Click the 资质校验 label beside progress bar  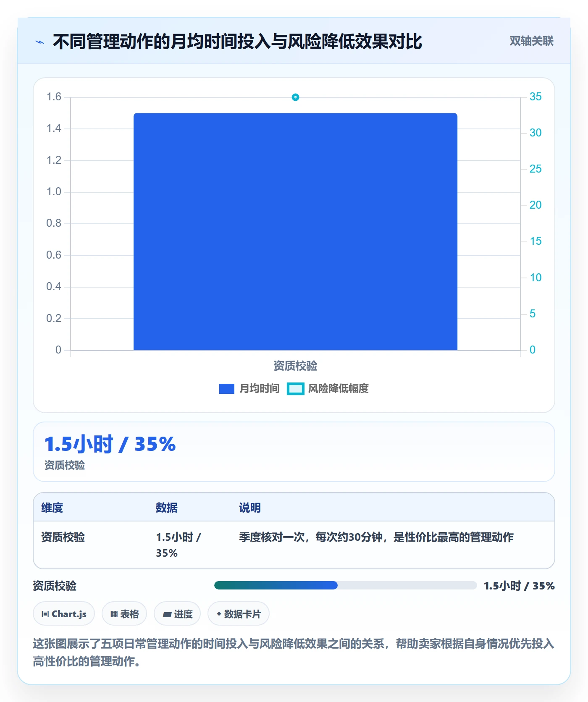pyautogui.click(x=55, y=586)
